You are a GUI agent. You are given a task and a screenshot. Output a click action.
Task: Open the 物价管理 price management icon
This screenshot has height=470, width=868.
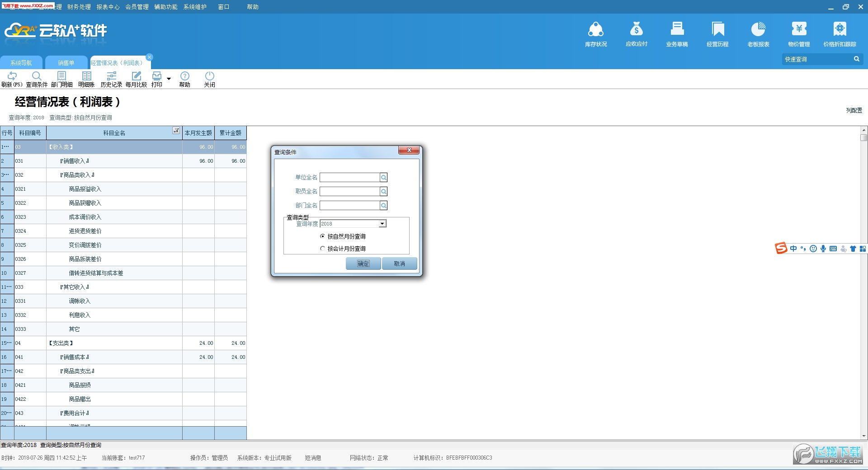click(x=799, y=34)
